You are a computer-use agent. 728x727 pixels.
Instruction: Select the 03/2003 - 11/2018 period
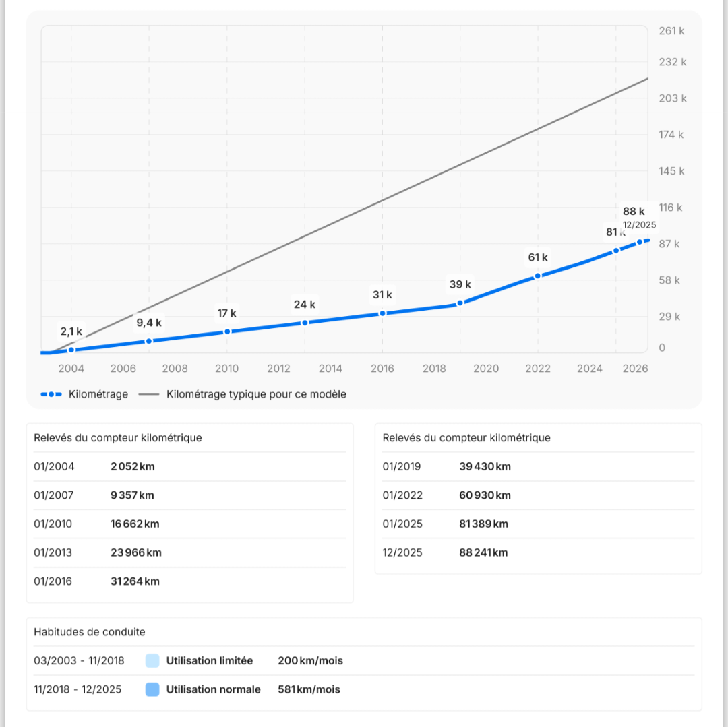[79, 661]
